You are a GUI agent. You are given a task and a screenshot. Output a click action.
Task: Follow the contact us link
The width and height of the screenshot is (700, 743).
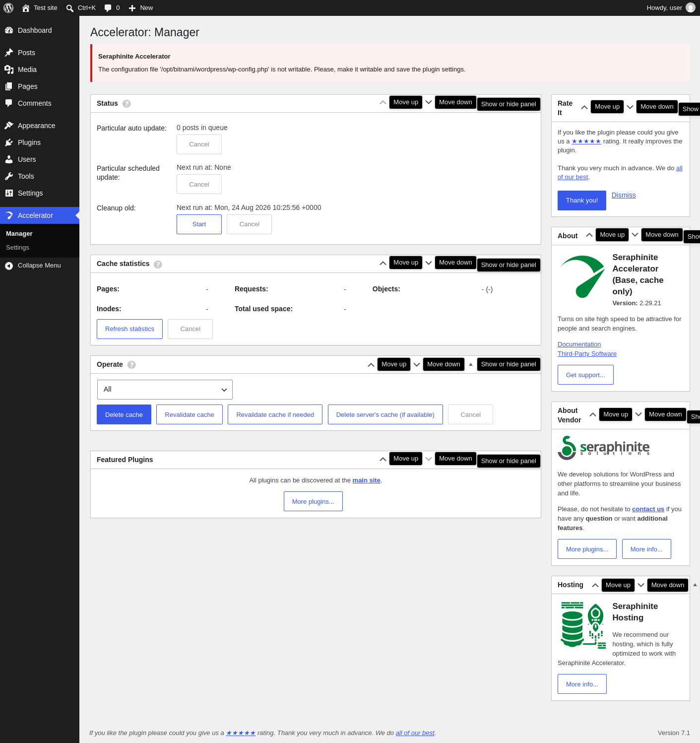click(648, 509)
